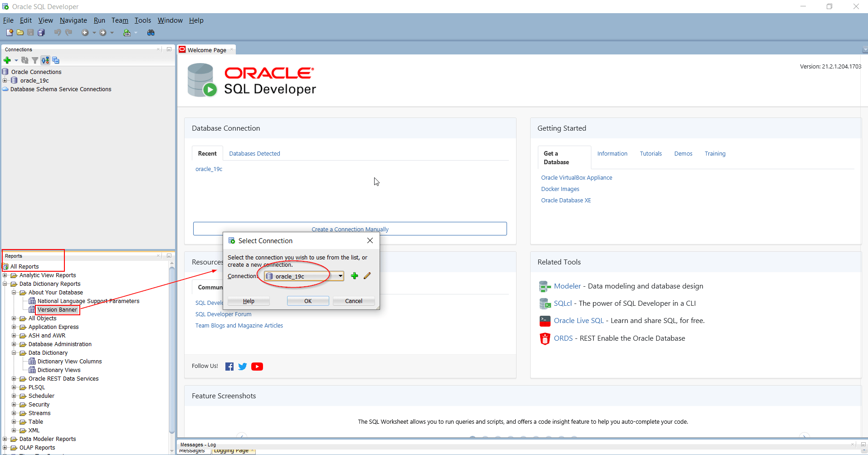Select Version Banner in the Reports tree
868x455 pixels.
click(58, 309)
